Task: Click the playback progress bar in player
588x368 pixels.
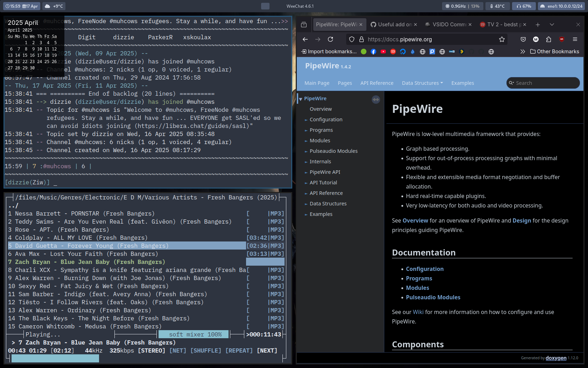Action: point(147,359)
